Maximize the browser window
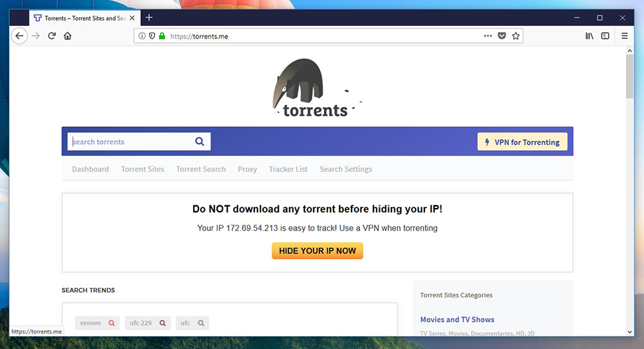 pyautogui.click(x=600, y=17)
